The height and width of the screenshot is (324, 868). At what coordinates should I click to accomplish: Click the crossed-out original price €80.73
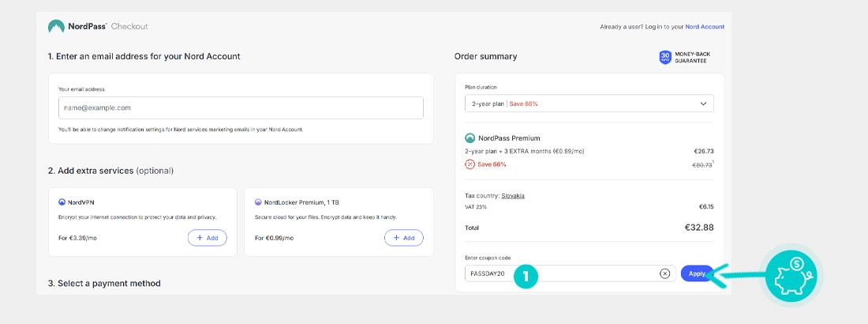tap(702, 165)
